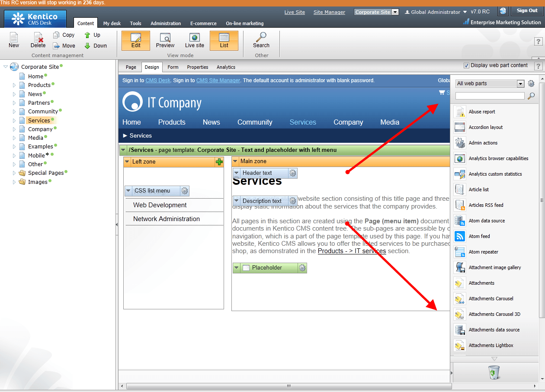Viewport: 545px width, 392px height.
Task: Select the Atom feed web part icon
Action: click(x=459, y=236)
